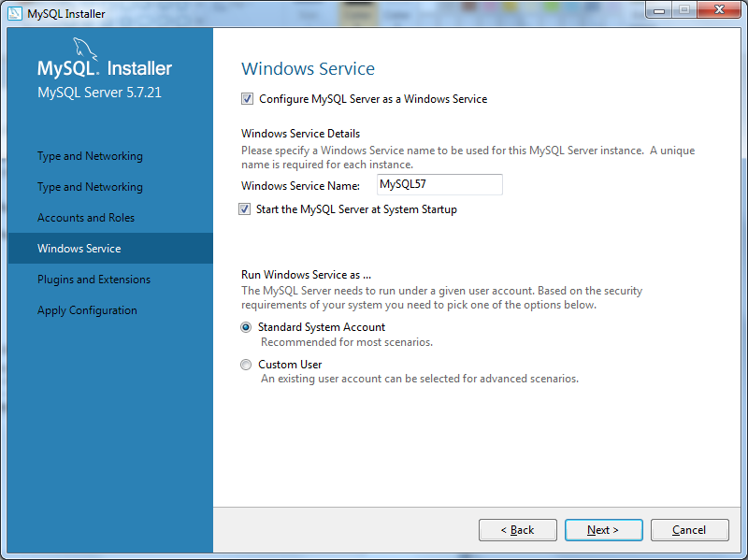Click inside the Windows Service Name field
This screenshot has width=748, height=560.
(x=439, y=184)
